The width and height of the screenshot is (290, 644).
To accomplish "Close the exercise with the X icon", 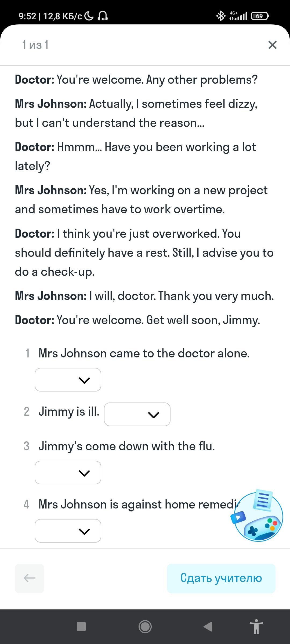I will coord(272,45).
